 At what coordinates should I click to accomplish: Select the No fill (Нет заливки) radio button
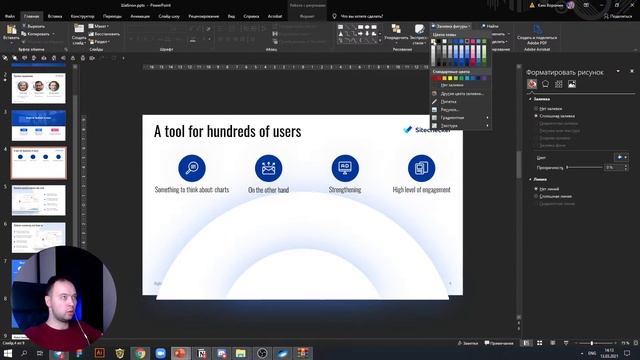(x=536, y=109)
